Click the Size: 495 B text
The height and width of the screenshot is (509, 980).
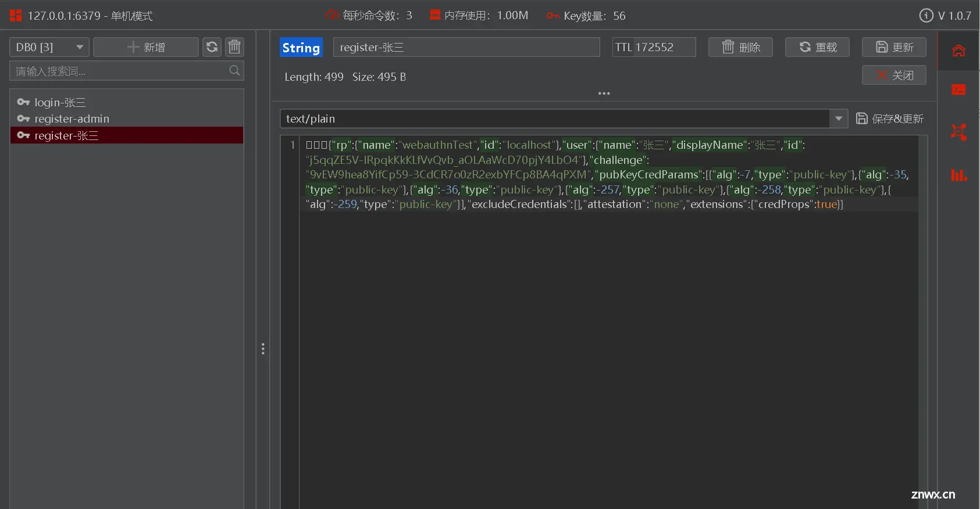tap(379, 77)
